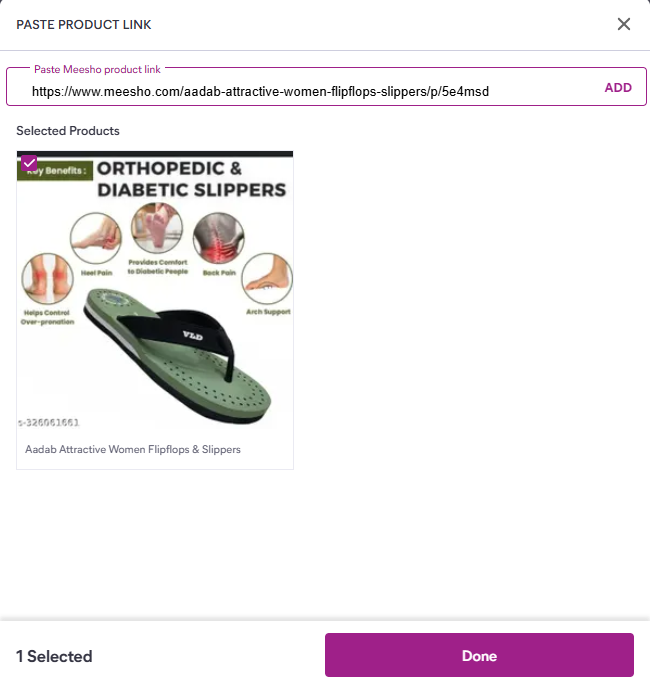Viewport: 650px width, 689px height.
Task: Click the Paste Meesho product link label
Action: (x=97, y=69)
